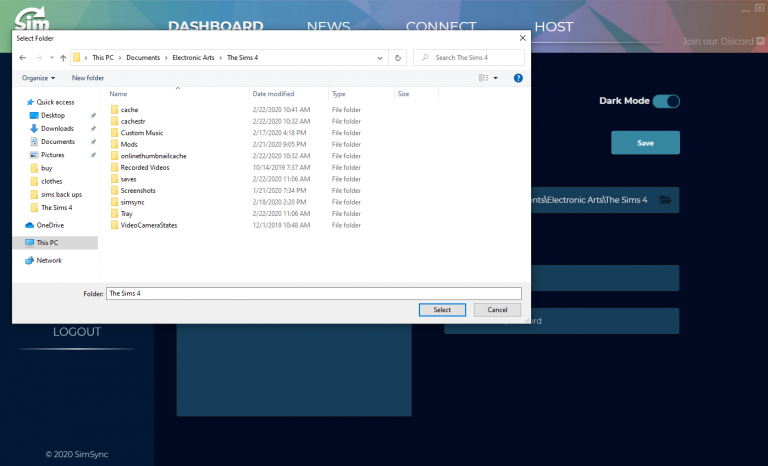Sort by Size column header
768x466 pixels.
pos(403,94)
